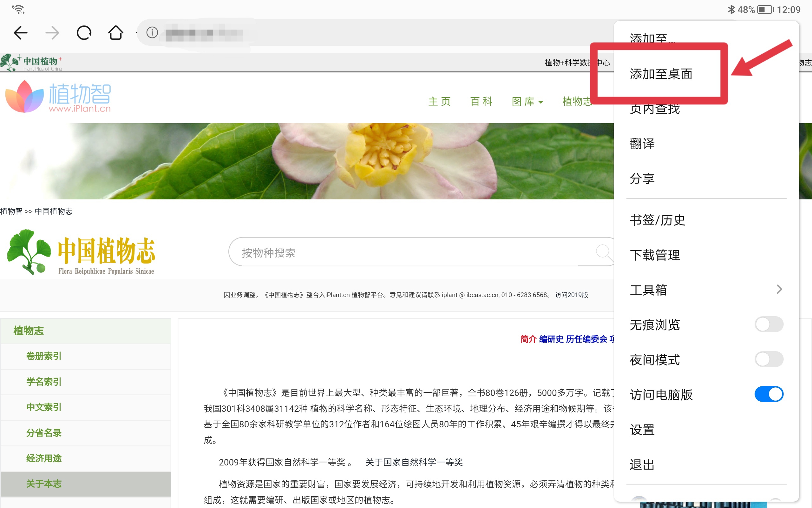This screenshot has width=812, height=508.
Task: Open the 编研史 content tab
Action: pyautogui.click(x=551, y=339)
